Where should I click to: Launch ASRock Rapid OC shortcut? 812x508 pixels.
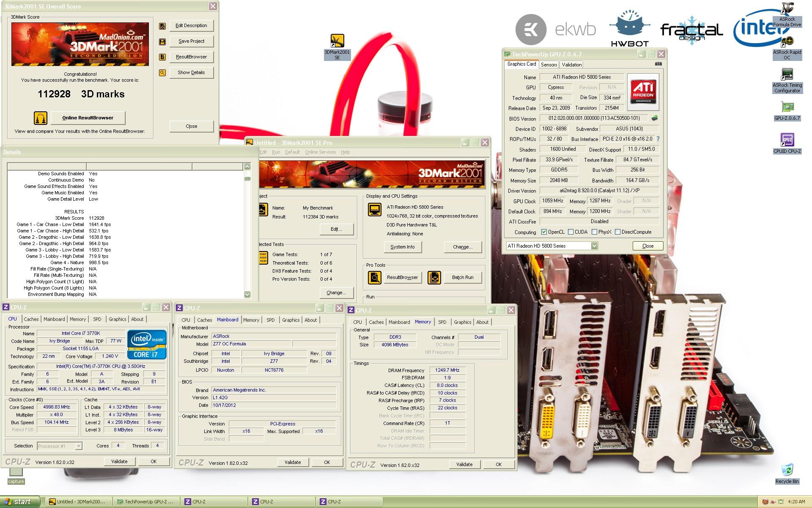(x=787, y=48)
